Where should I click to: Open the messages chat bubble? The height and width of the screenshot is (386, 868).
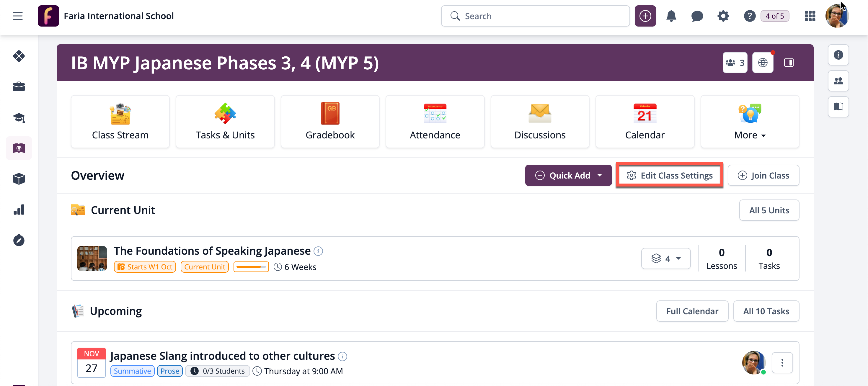tap(697, 16)
